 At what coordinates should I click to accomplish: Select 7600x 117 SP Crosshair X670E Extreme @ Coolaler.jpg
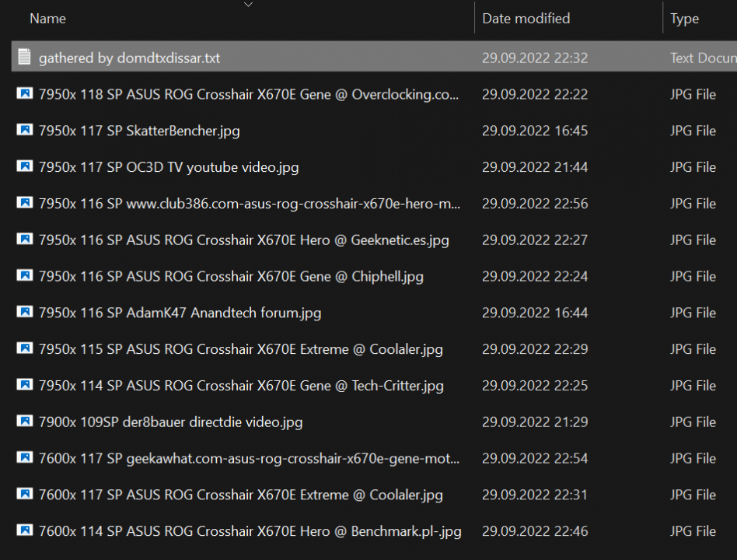coord(241,495)
